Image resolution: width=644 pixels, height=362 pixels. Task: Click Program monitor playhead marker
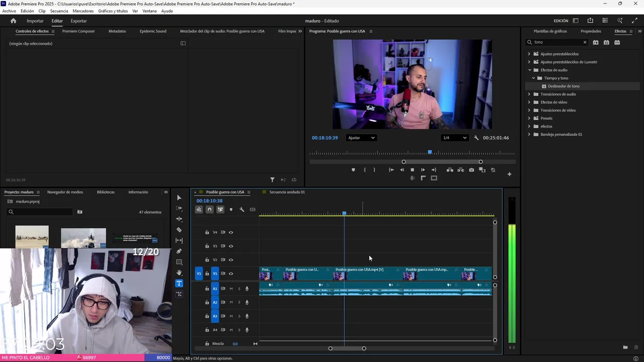pos(430,152)
